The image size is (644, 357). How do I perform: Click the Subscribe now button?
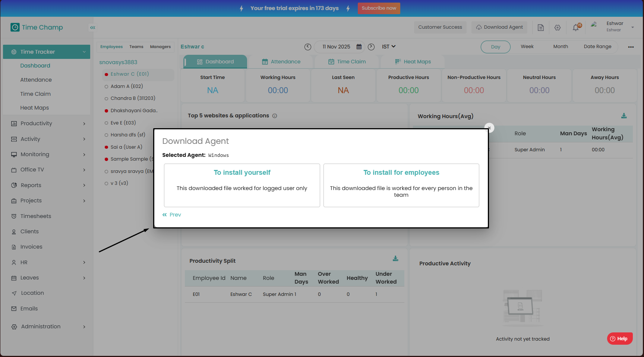379,8
